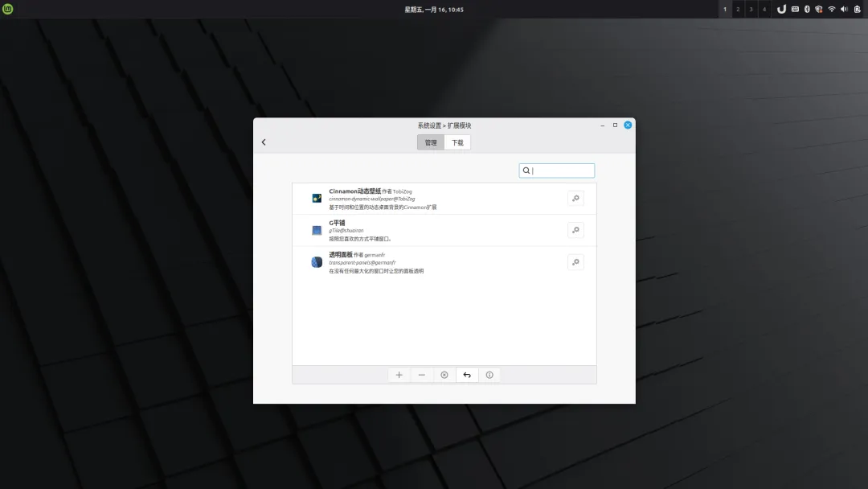Remove selected extension with minus button
The height and width of the screenshot is (489, 868).
coord(422,375)
